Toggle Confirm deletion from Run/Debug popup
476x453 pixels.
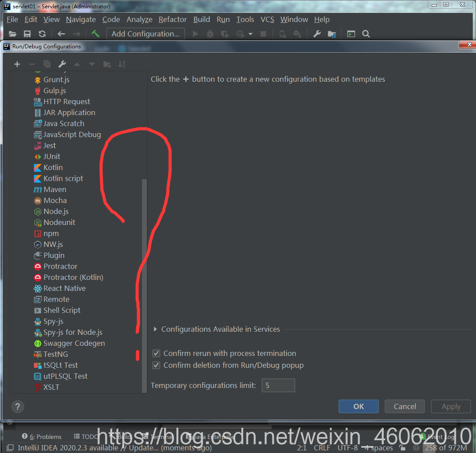[156, 365]
